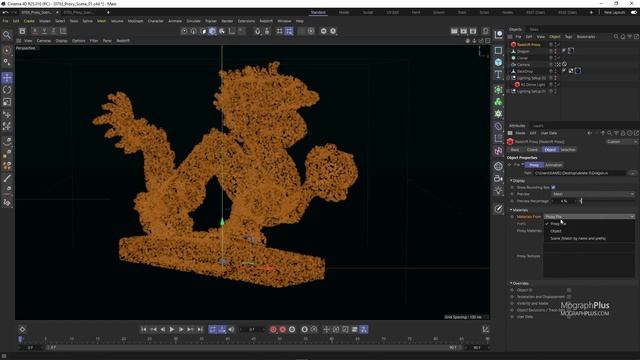Select the Dragon object in Objects list
This screenshot has height=360, width=640.
(x=523, y=51)
